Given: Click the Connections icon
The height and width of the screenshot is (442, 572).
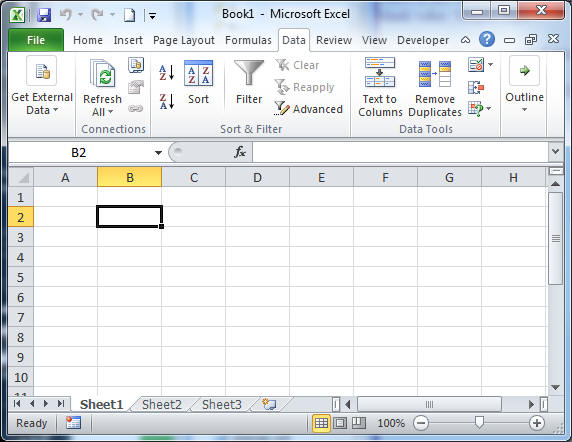Looking at the screenshot, I should coord(136,65).
